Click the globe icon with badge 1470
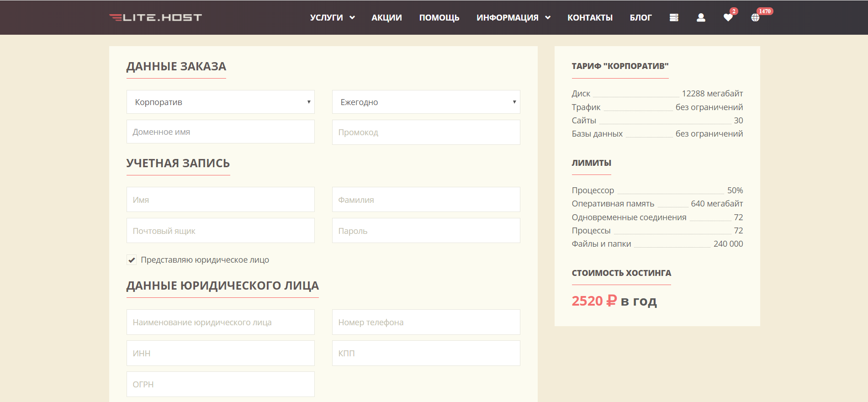This screenshot has height=402, width=868. [755, 17]
